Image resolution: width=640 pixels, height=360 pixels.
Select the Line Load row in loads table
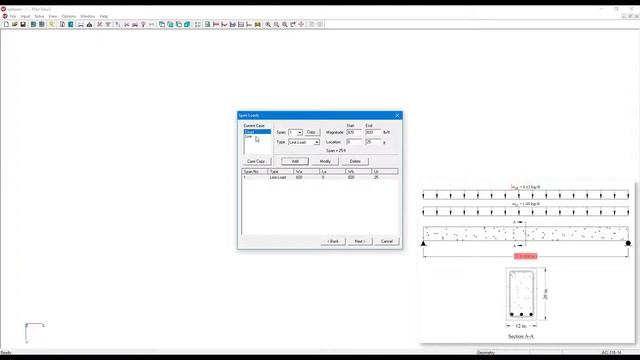(320, 178)
